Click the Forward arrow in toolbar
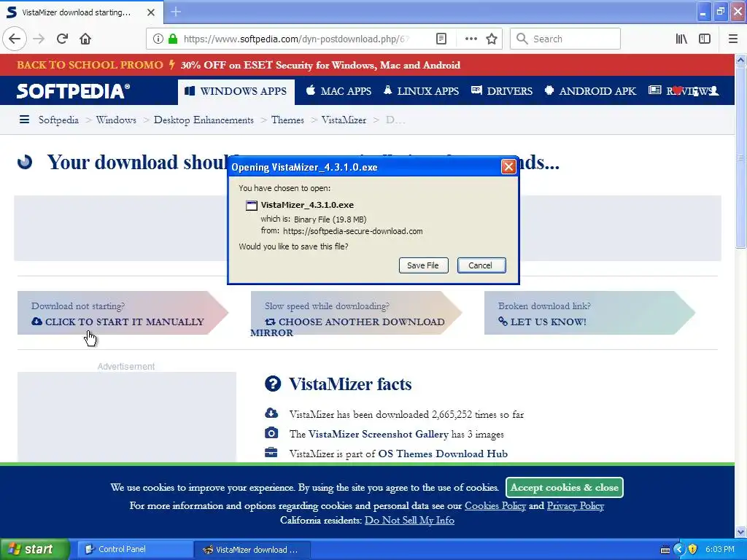Viewport: 747px width, 560px height. coord(39,39)
